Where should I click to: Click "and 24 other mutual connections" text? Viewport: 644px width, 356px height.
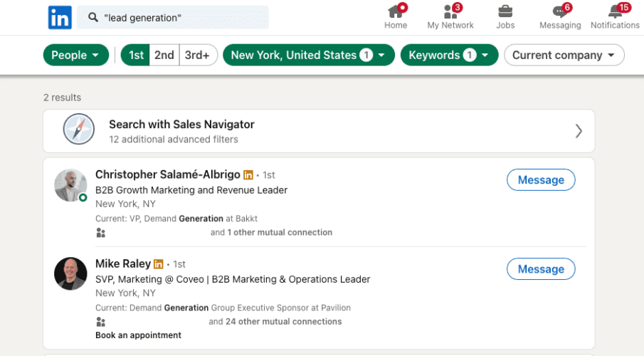pyautogui.click(x=275, y=322)
